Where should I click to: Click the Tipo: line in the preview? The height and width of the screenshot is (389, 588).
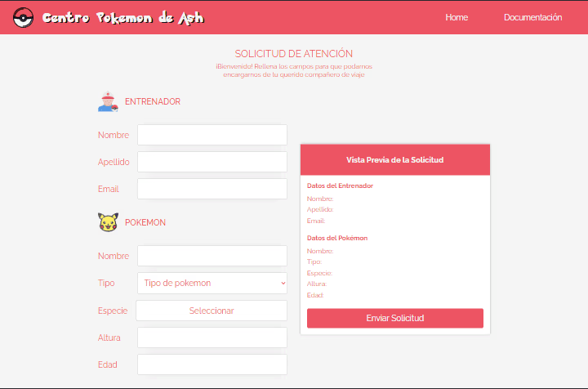pyautogui.click(x=314, y=262)
